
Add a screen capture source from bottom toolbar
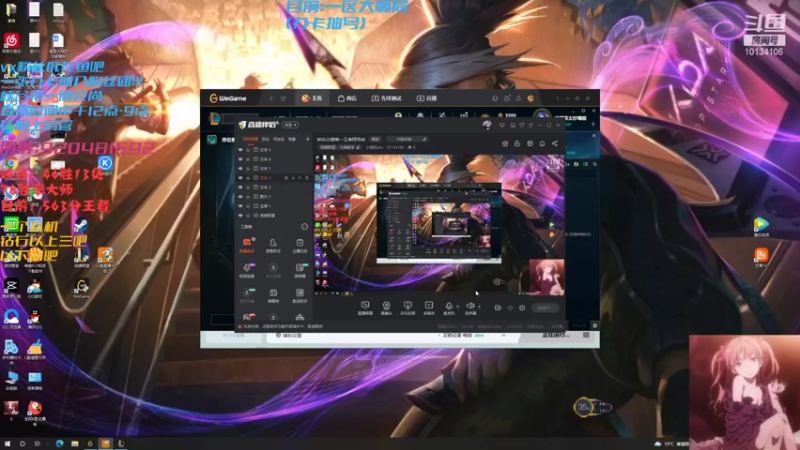[x=365, y=308]
